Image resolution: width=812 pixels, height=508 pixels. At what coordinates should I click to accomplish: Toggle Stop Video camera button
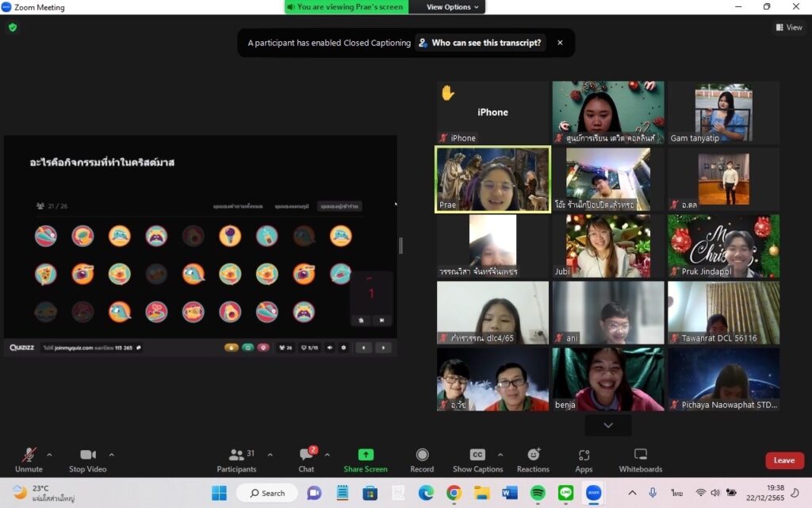pyautogui.click(x=88, y=460)
